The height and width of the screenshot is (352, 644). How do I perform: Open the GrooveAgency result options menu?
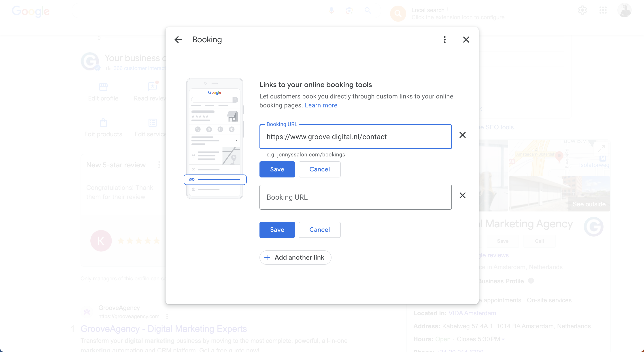pyautogui.click(x=167, y=316)
